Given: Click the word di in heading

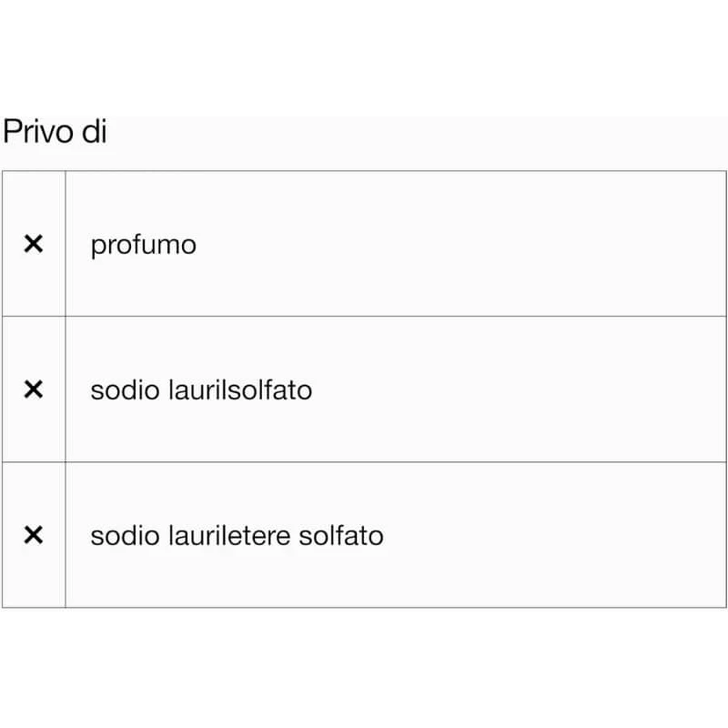Looking at the screenshot, I should tap(95, 131).
